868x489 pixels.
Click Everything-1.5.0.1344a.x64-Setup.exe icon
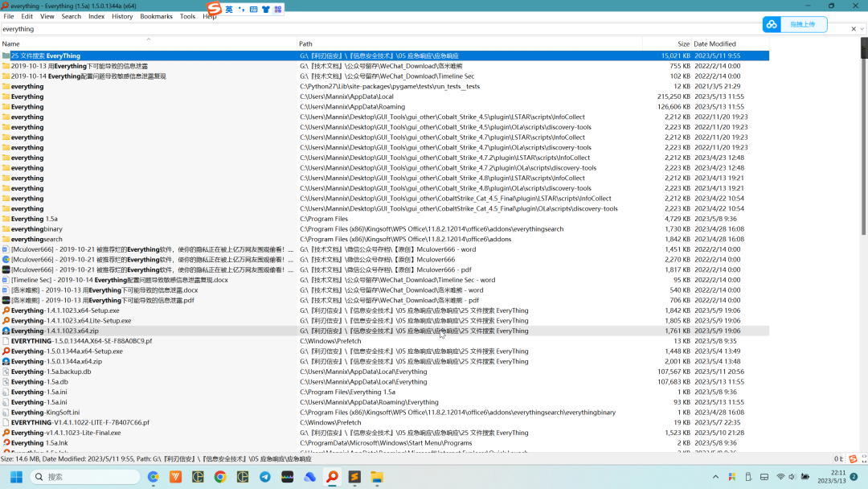tap(6, 351)
